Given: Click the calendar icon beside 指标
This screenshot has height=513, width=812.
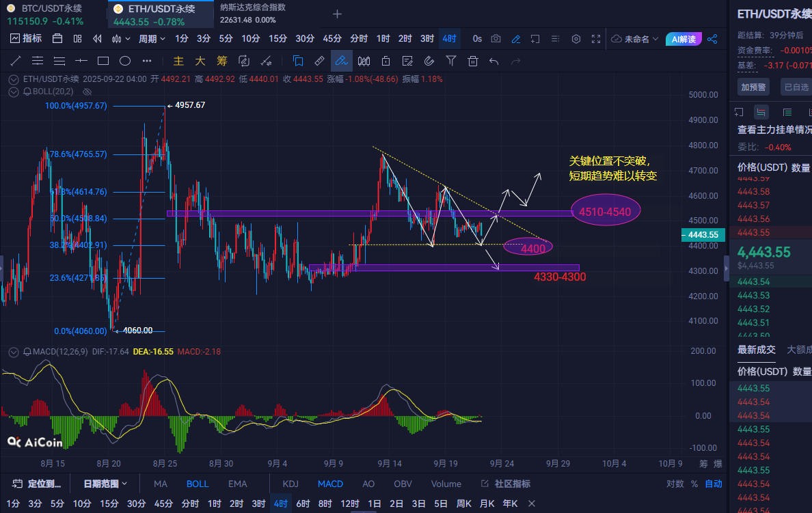Looking at the screenshot, I should (x=57, y=39).
